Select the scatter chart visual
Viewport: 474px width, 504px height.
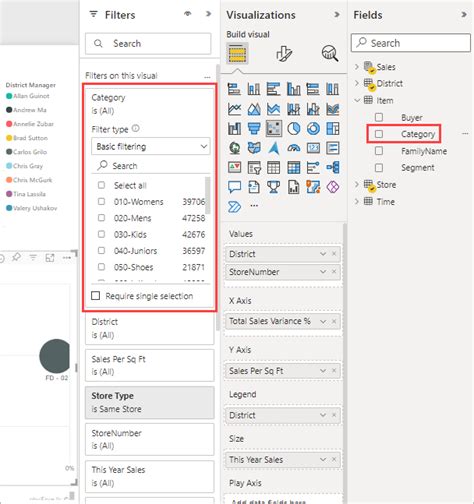click(274, 129)
